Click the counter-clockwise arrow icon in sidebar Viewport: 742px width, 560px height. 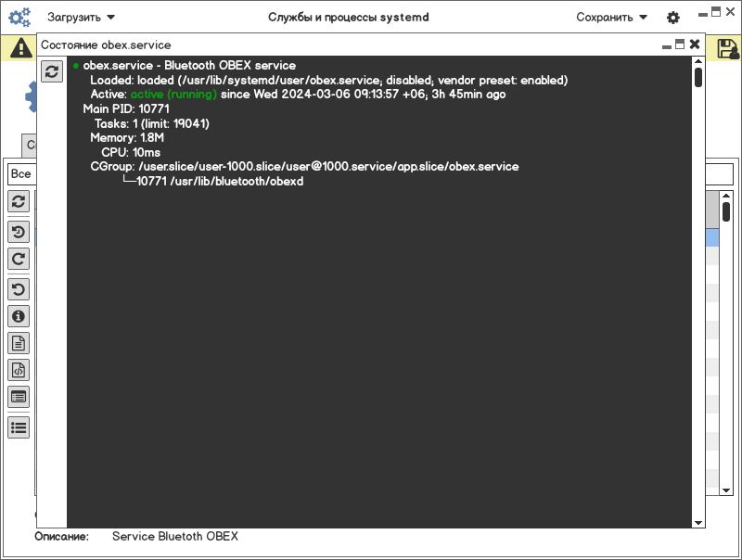(x=19, y=289)
